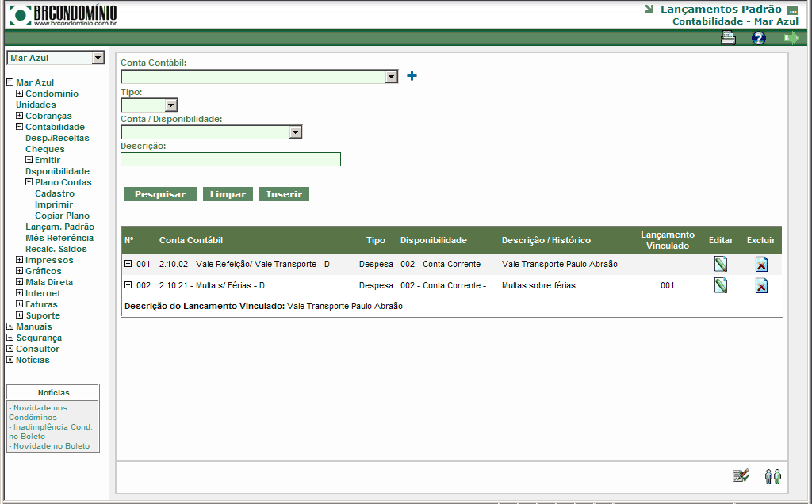Open Lançam. Padrão in the sidebar
The width and height of the screenshot is (812, 504).
(60, 227)
